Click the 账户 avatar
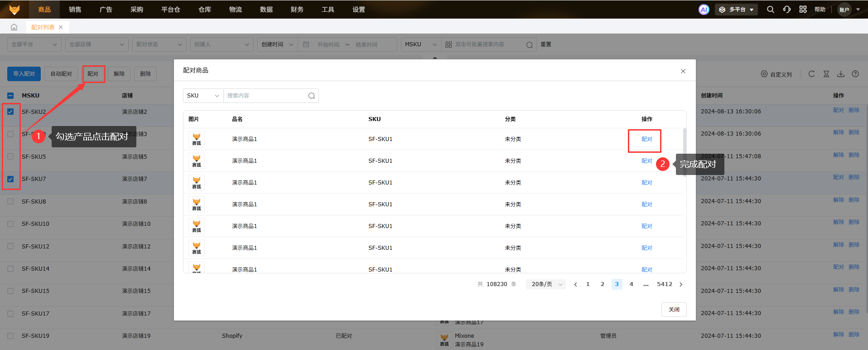This screenshot has width=868, height=350. click(x=844, y=10)
